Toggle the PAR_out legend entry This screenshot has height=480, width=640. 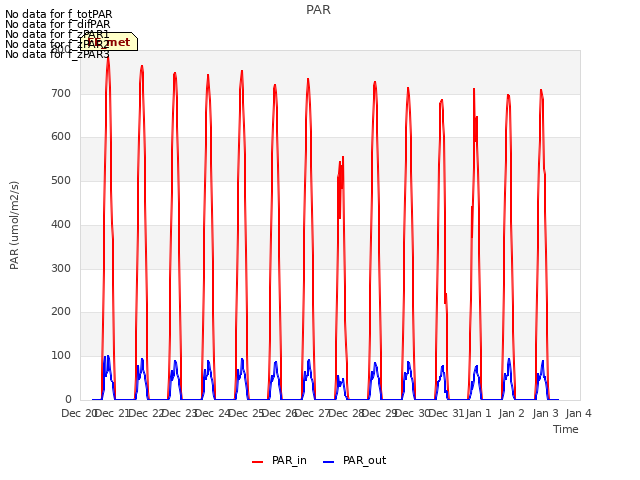pyautogui.click(x=355, y=461)
